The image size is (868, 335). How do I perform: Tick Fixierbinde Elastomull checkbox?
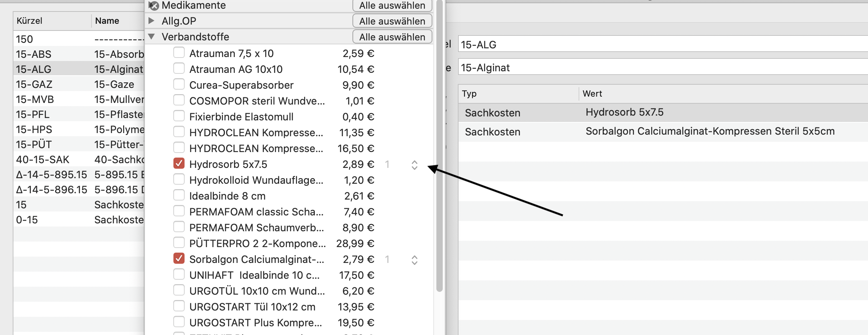coord(179,116)
